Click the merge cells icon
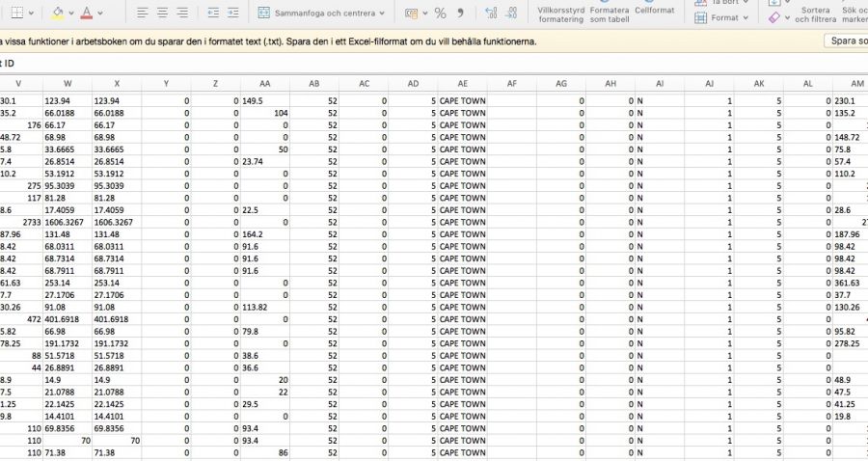This screenshot has height=461, width=868. (x=264, y=13)
